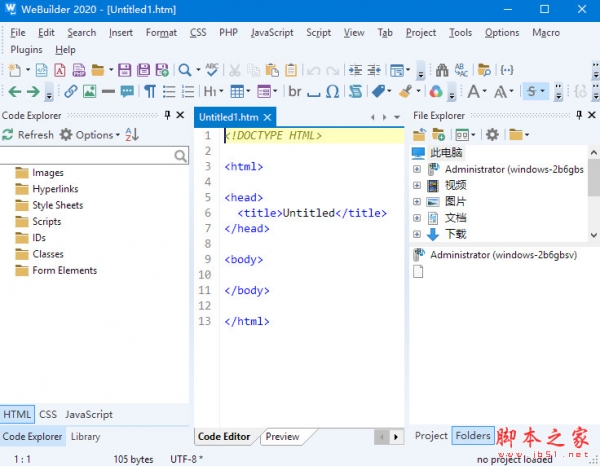Screen dimensions: 600x466
Task: Toggle the pin on Code Explorer panel
Action: click(167, 116)
